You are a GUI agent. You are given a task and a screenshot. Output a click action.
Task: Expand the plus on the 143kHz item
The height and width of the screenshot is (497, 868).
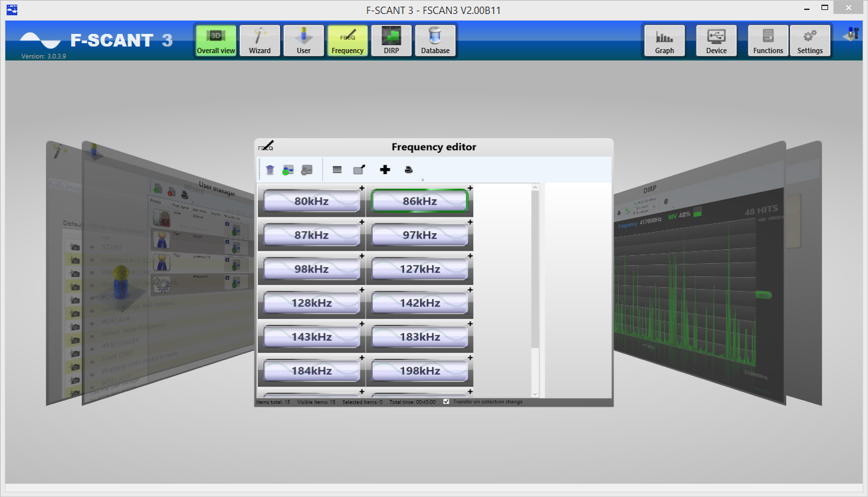click(362, 324)
